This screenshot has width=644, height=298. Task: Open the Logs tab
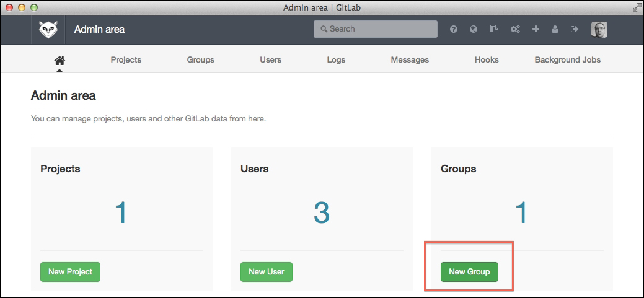pos(336,60)
